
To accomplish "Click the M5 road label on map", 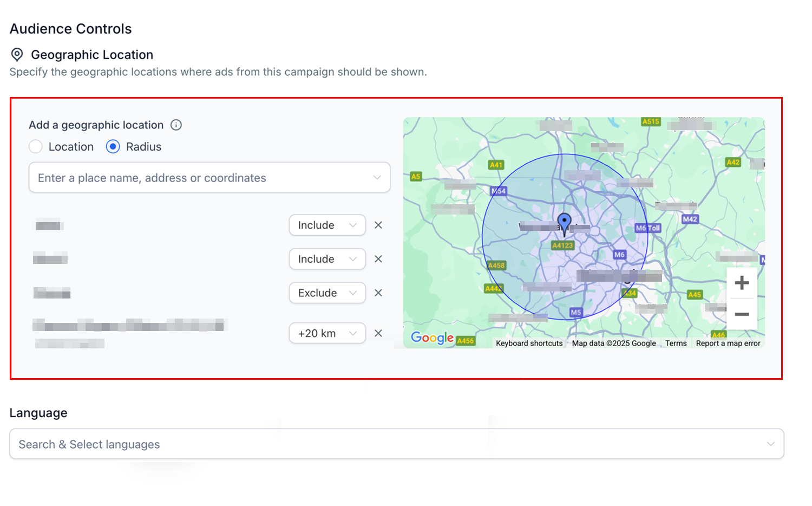I will coord(576,313).
